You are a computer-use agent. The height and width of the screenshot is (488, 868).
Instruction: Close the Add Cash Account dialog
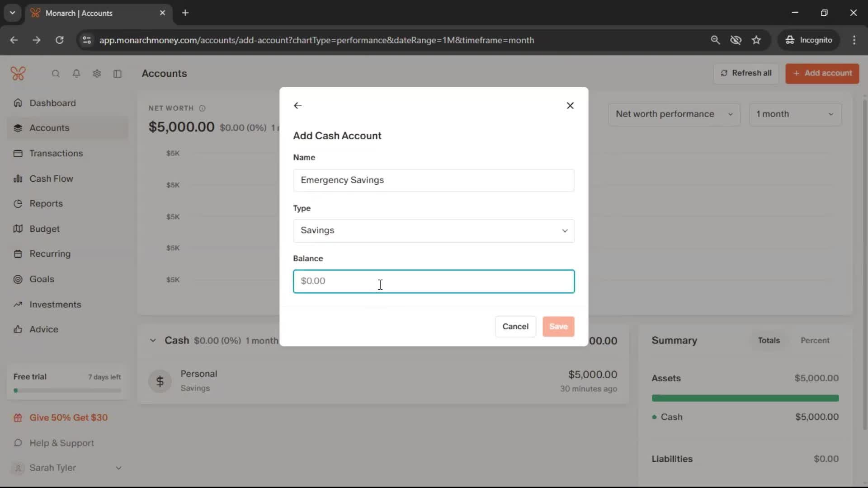pyautogui.click(x=570, y=105)
